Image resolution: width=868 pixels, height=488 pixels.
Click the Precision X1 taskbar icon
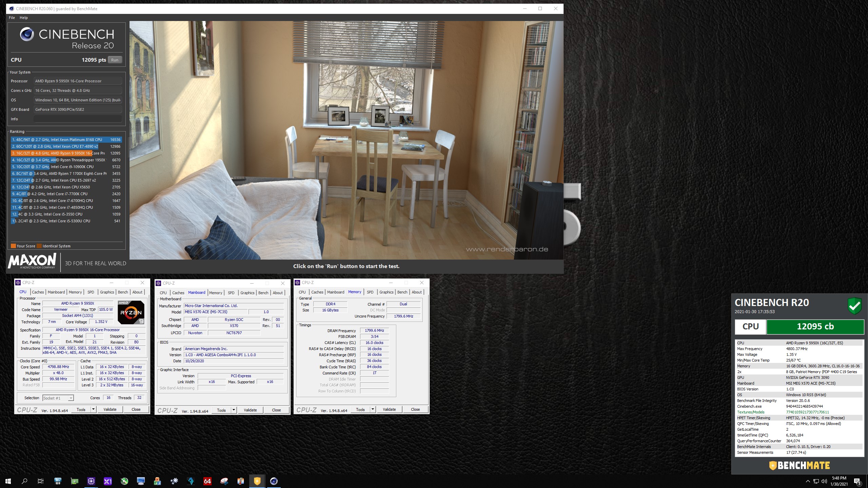click(x=108, y=481)
